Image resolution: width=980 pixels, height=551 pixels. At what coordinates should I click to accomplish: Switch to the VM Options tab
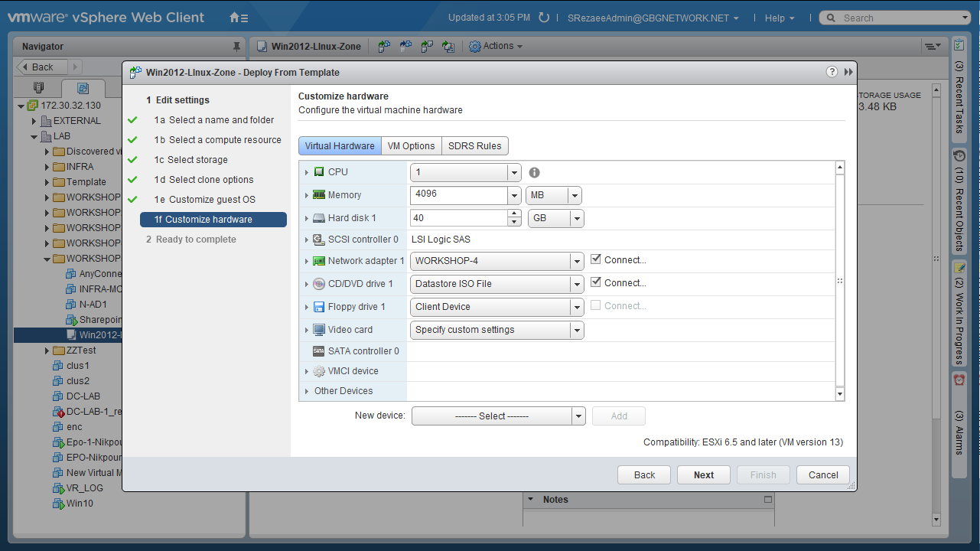pyautogui.click(x=411, y=146)
